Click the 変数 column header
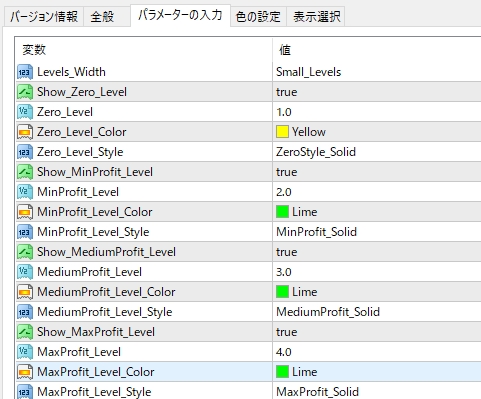This screenshot has width=481, height=399. tap(144, 50)
